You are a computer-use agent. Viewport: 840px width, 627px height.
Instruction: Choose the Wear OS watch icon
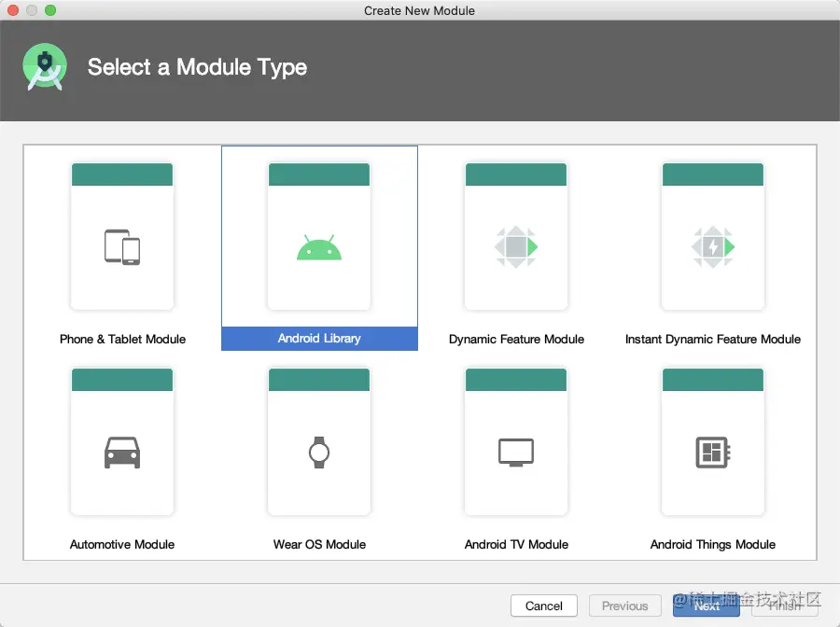319,453
